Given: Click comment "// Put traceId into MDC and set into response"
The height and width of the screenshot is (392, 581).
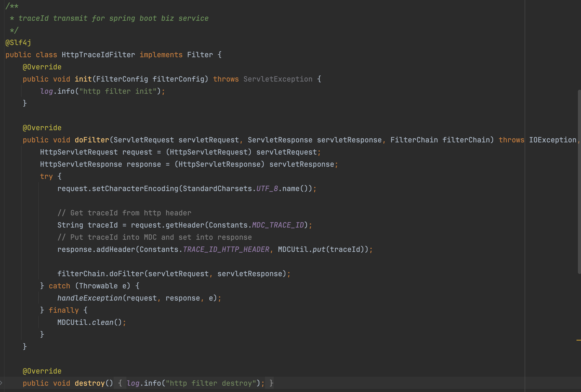Looking at the screenshot, I should click(155, 237).
